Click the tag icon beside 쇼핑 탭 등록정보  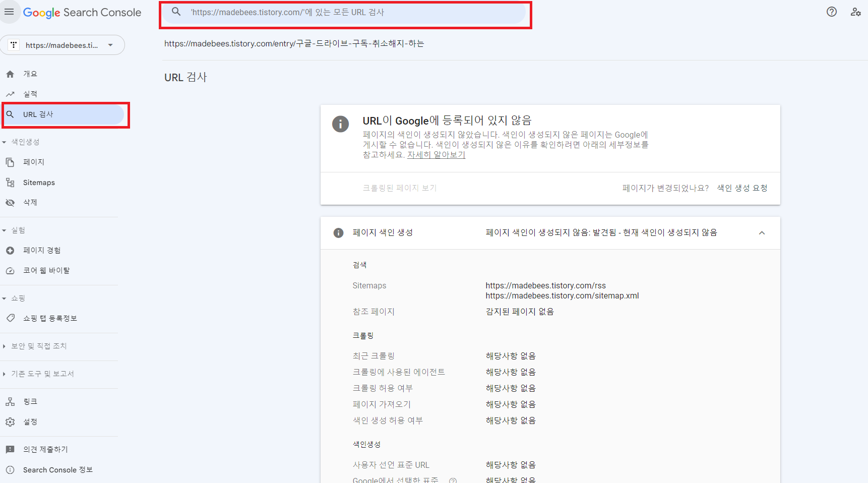click(10, 318)
